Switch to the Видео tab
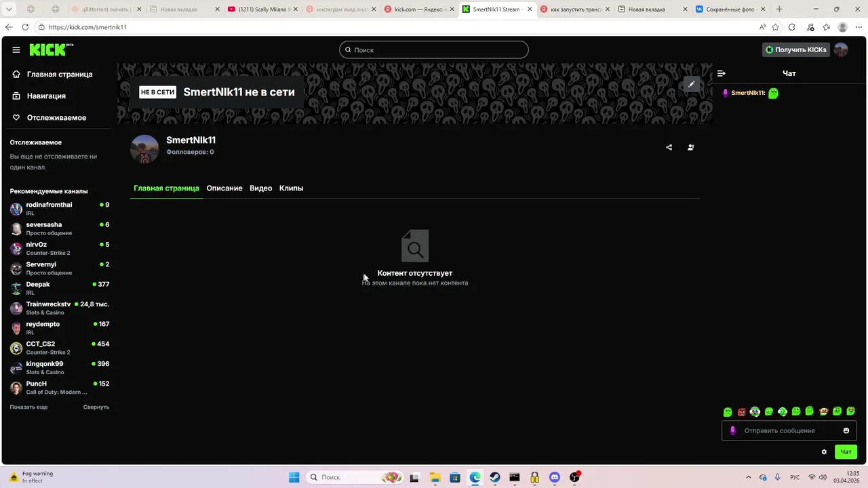Screen dimensions: 868x488 pyautogui.click(x=261, y=188)
